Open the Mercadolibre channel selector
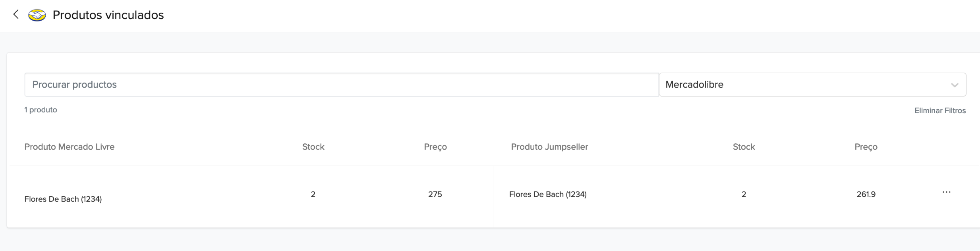 [x=812, y=85]
